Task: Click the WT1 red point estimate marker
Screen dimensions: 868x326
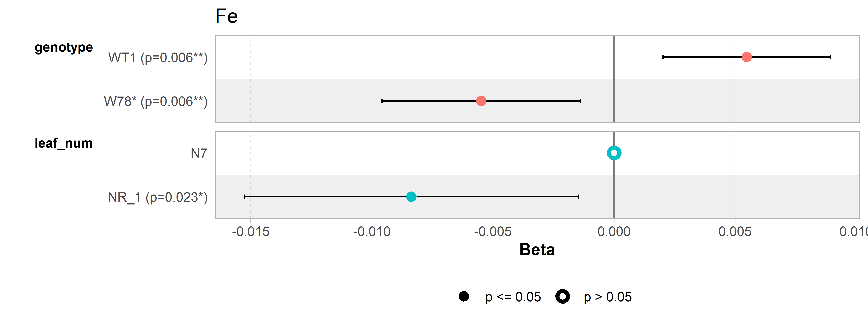Action: (747, 57)
